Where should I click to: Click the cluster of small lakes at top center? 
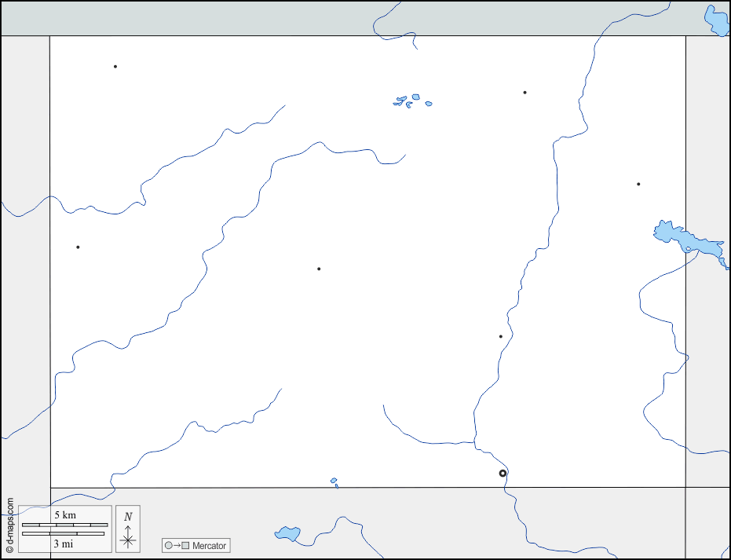coord(411,101)
